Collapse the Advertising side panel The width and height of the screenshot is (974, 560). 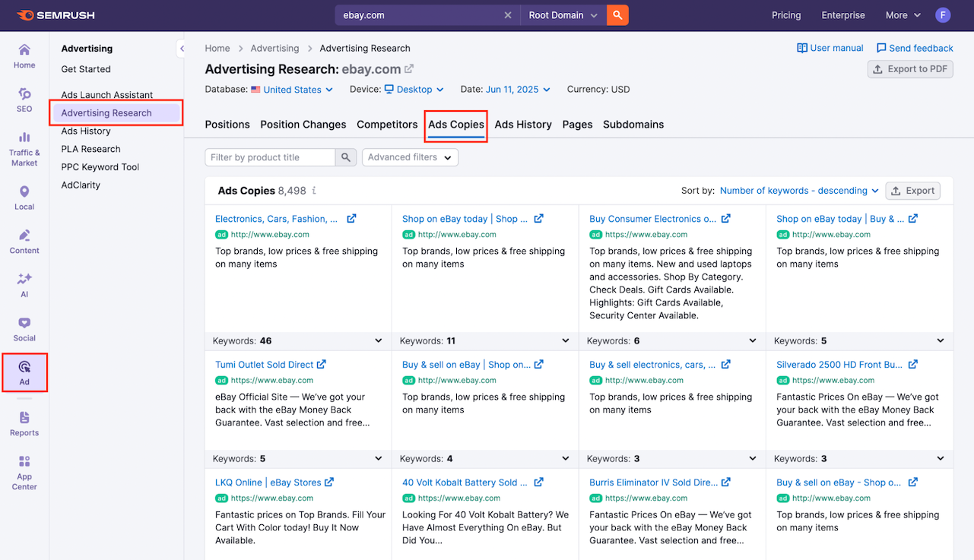[x=181, y=49]
